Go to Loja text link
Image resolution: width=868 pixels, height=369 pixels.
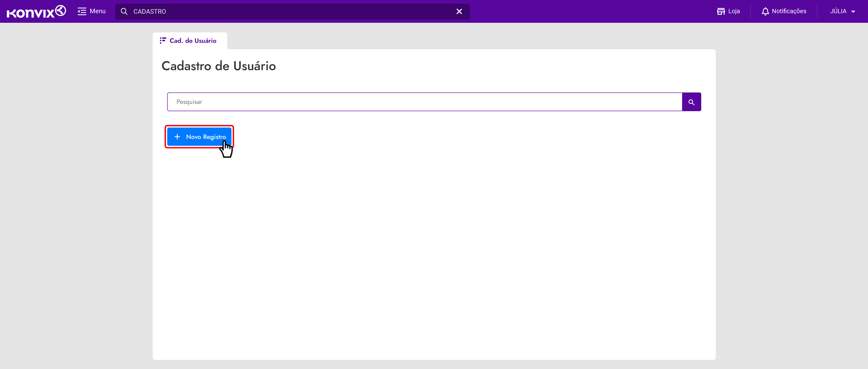click(734, 11)
